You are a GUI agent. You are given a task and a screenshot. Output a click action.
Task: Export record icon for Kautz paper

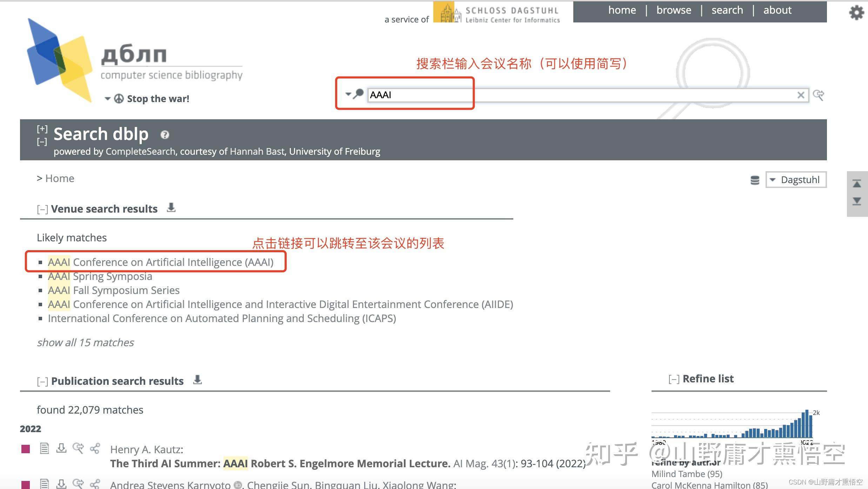61,448
